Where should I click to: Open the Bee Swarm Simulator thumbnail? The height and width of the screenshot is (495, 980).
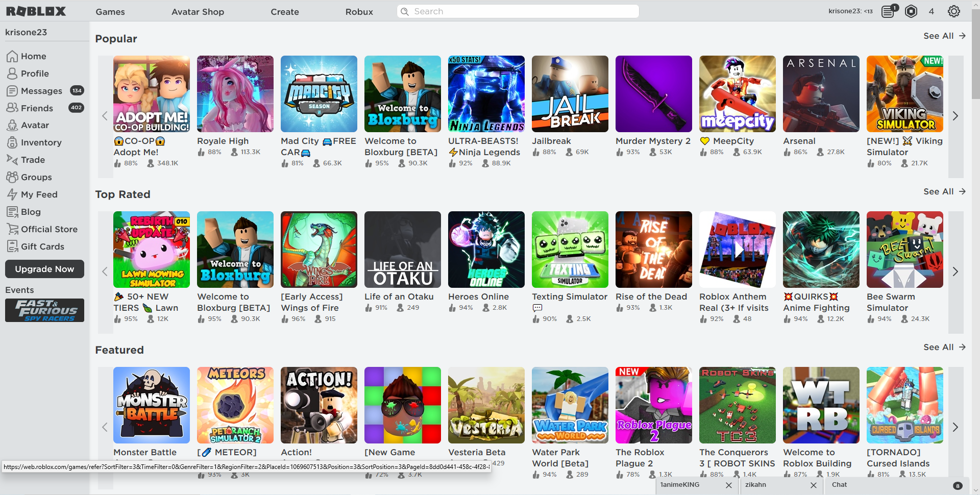905,250
